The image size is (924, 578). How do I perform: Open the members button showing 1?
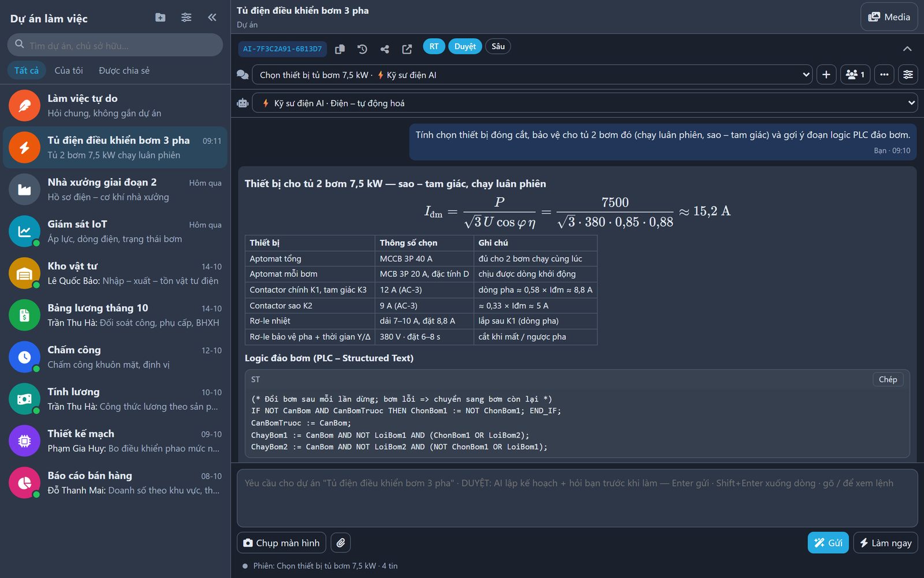(855, 75)
